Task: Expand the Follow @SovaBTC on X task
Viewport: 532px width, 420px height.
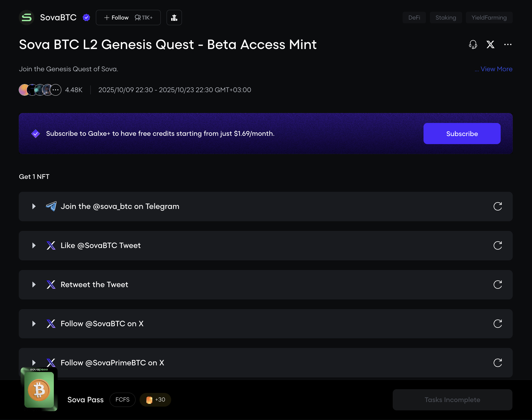Action: (34, 324)
